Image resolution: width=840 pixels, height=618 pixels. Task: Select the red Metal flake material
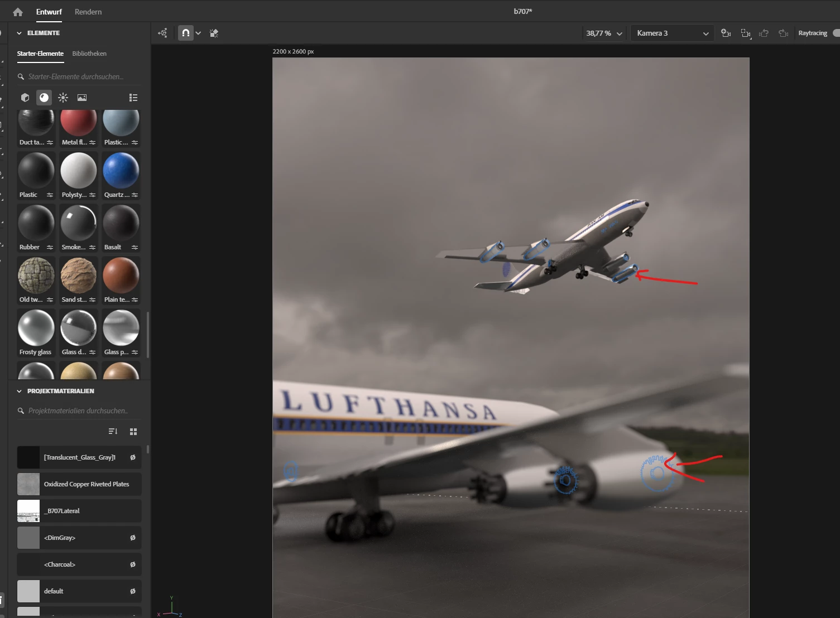pos(79,123)
